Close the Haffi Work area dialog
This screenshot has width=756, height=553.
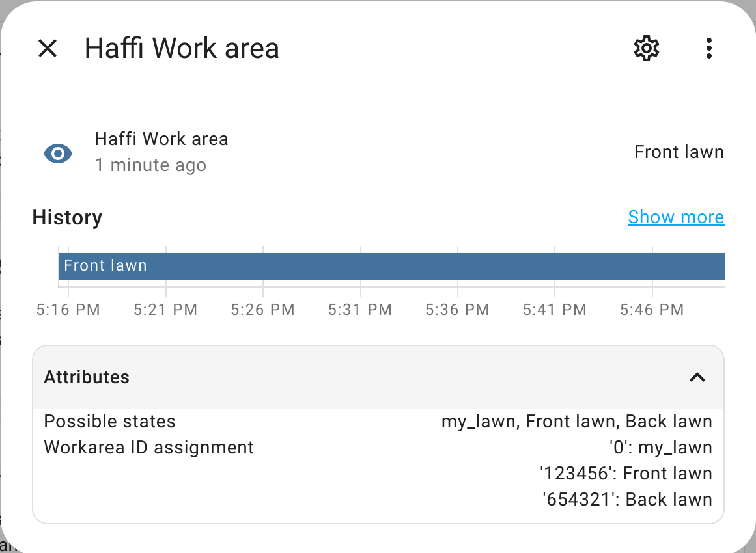click(48, 49)
